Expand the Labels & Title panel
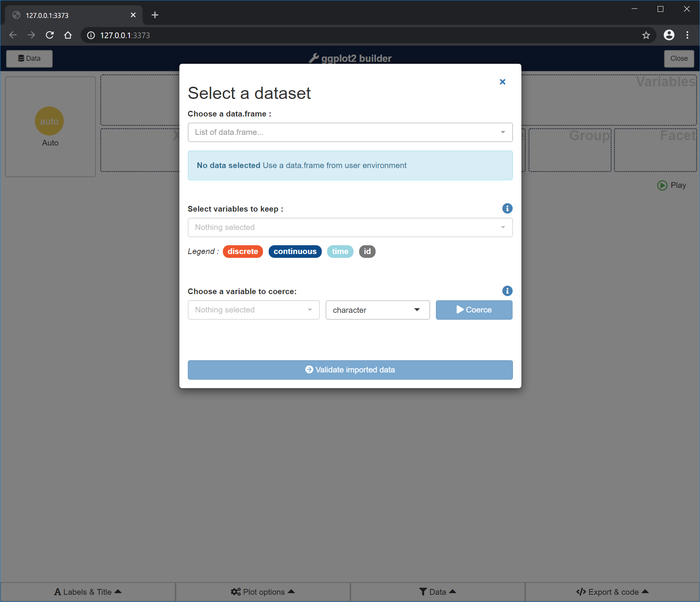700x602 pixels. click(88, 592)
